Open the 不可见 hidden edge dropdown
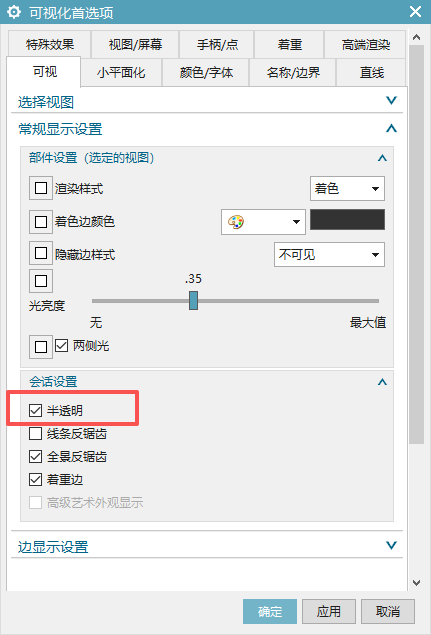The image size is (431, 635). 329,254
